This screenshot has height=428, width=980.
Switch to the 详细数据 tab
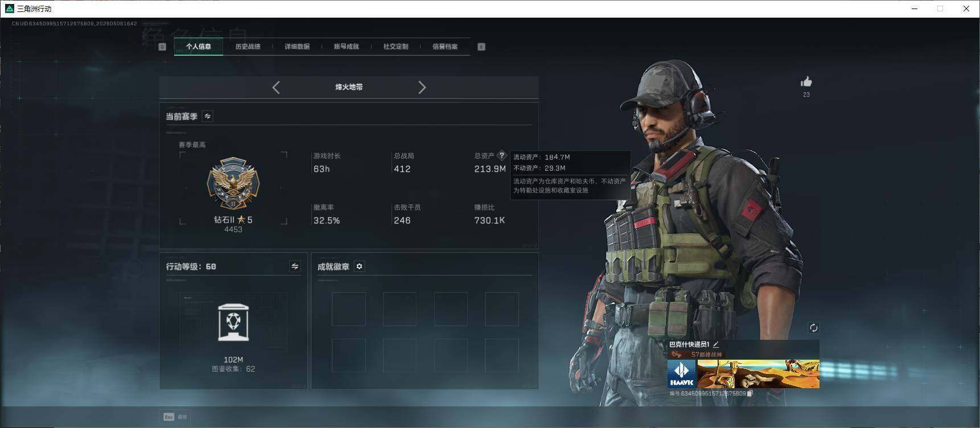pos(297,47)
